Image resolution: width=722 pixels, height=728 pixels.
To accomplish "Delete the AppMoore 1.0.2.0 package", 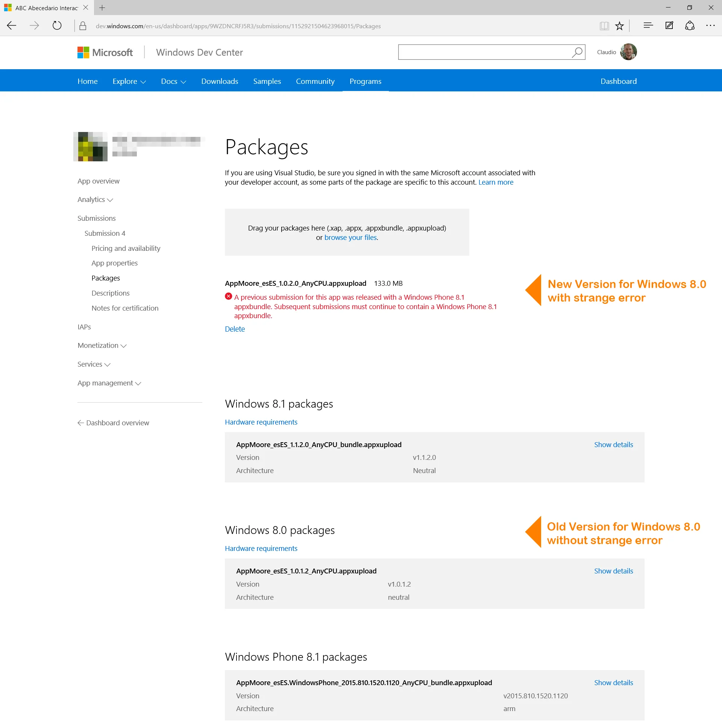I will 235,329.
